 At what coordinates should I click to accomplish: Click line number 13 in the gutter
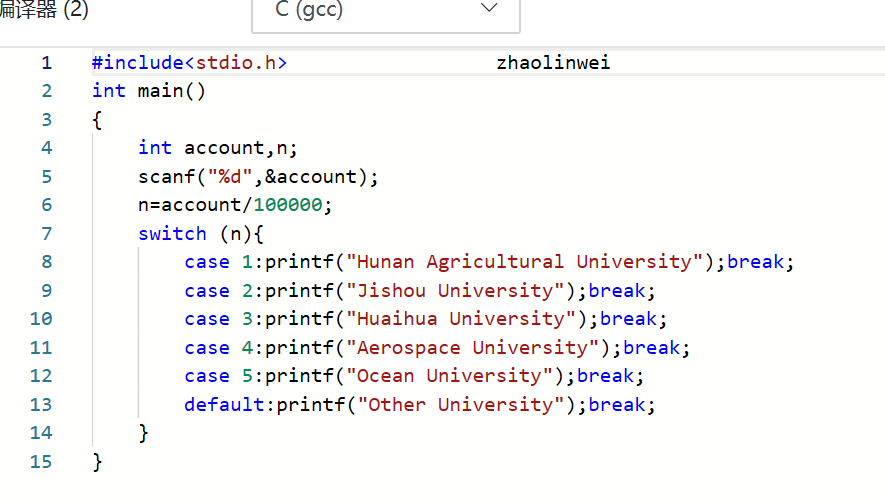point(41,405)
